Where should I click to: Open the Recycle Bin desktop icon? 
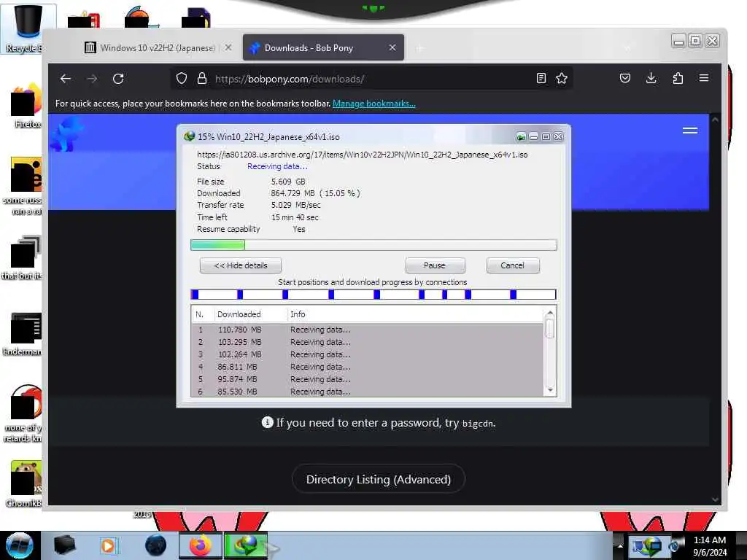point(28,28)
